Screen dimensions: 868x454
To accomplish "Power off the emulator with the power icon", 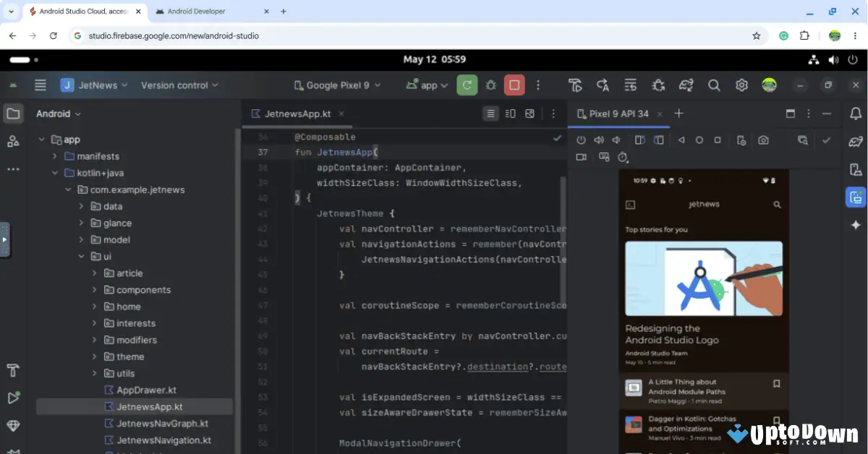I will (x=581, y=140).
